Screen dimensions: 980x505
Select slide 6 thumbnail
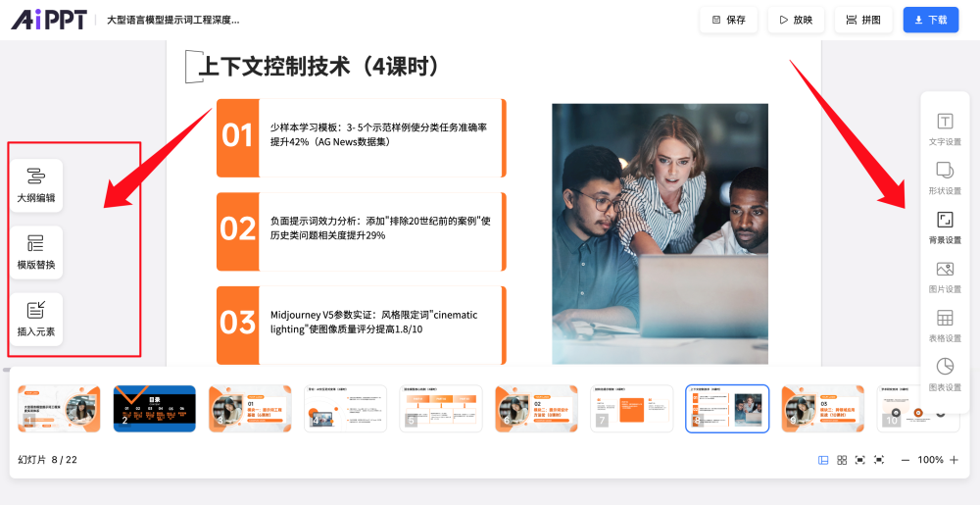pos(536,409)
